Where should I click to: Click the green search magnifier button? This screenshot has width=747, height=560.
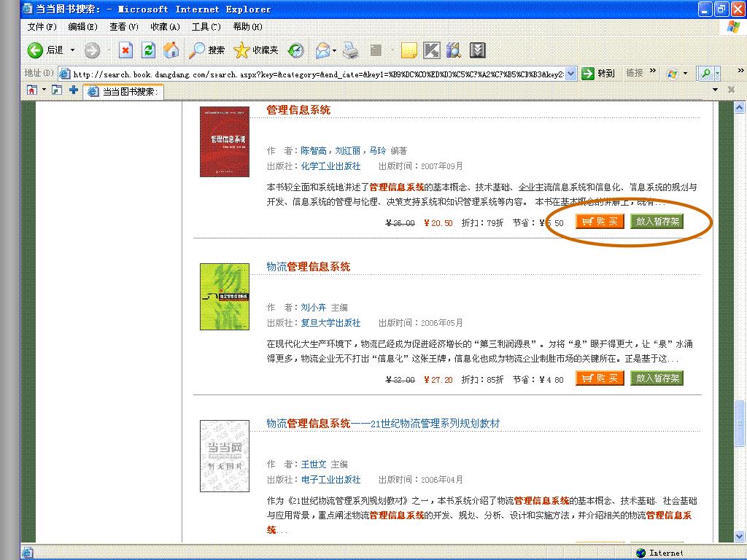point(705,74)
